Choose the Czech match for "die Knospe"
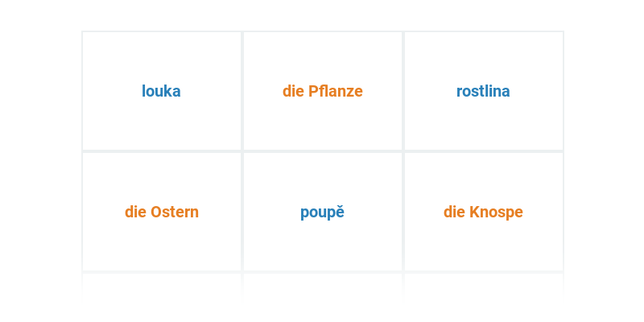 [x=322, y=212]
